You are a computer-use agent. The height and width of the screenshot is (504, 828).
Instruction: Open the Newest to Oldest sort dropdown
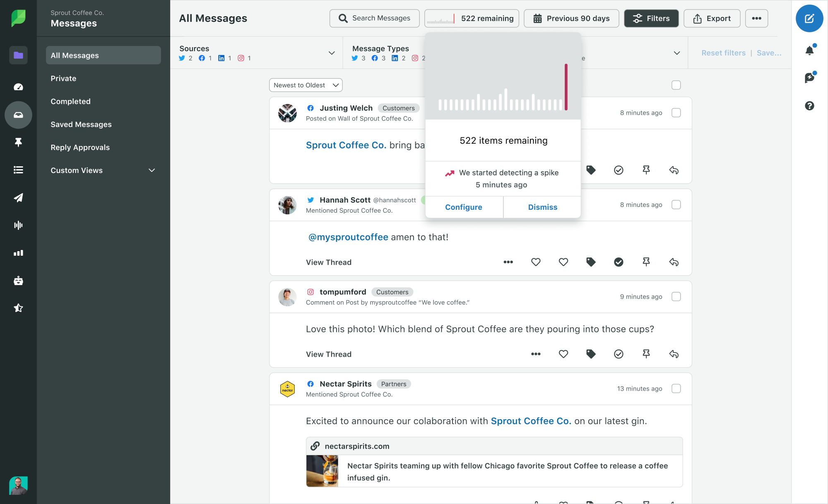305,84
